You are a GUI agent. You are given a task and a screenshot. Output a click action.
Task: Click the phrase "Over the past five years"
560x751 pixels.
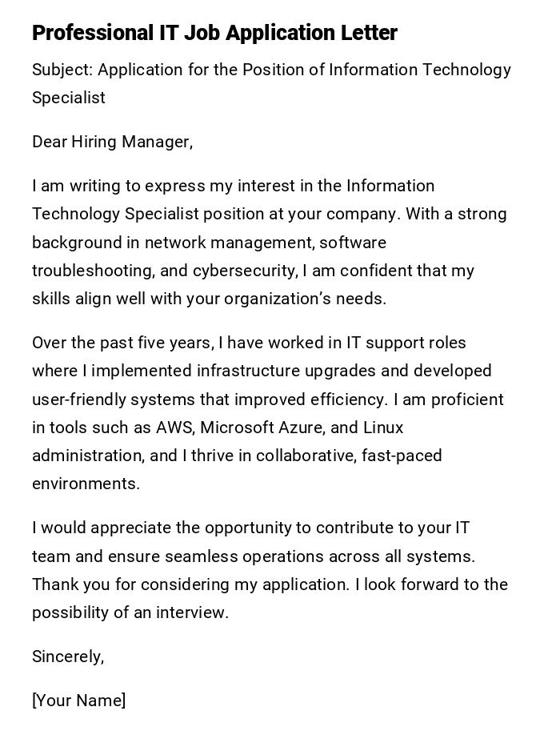pos(123,343)
